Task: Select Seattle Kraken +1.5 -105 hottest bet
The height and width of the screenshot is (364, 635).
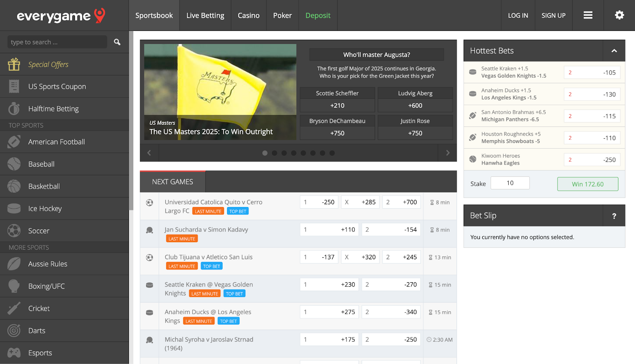Action: [592, 73]
